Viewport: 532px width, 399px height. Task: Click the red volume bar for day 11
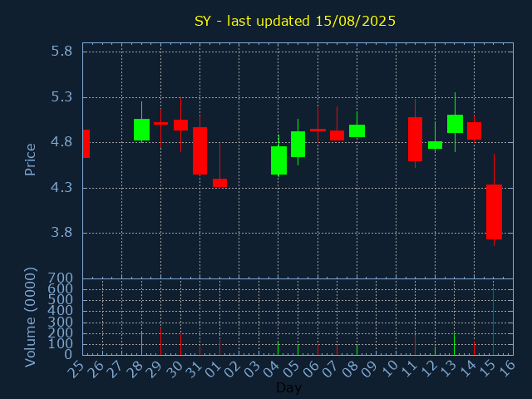tap(415, 345)
